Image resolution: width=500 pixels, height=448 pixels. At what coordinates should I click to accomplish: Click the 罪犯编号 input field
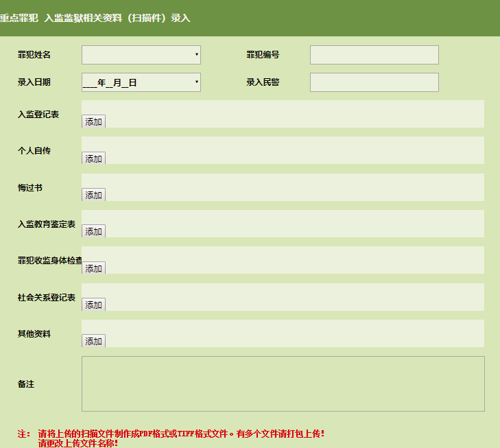click(x=374, y=55)
